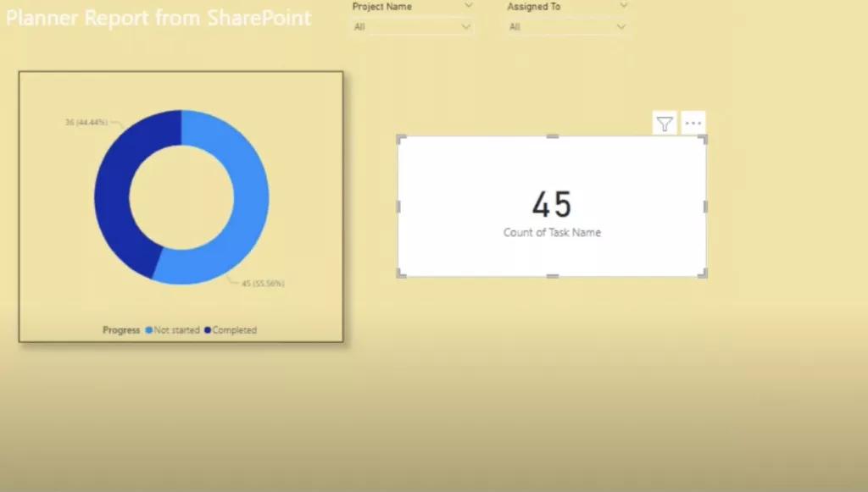Image resolution: width=868 pixels, height=492 pixels.
Task: Open the Assigned To slicer dropdown
Action: click(x=567, y=26)
